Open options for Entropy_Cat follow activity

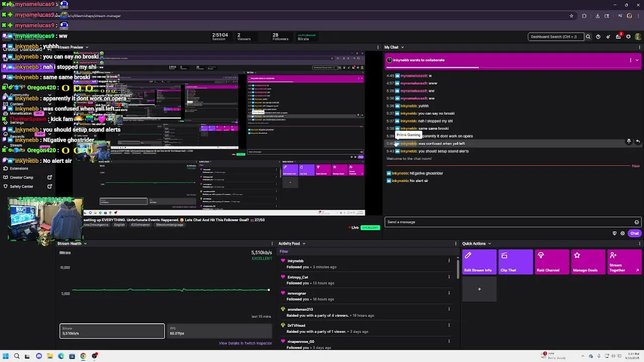point(449,277)
